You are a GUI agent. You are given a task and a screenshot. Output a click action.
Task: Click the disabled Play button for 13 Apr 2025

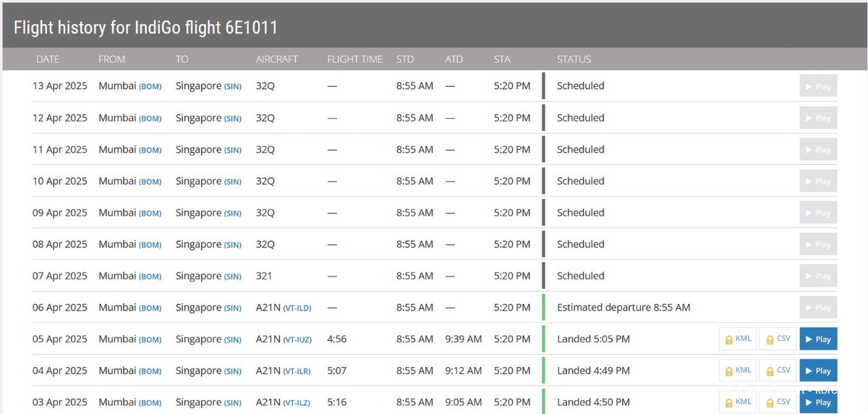[x=818, y=86]
